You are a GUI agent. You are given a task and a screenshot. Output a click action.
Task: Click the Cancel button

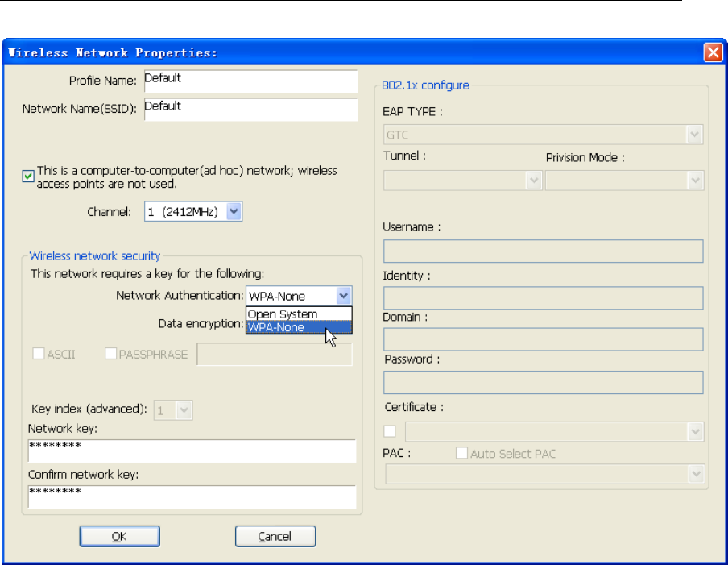pyautogui.click(x=275, y=536)
